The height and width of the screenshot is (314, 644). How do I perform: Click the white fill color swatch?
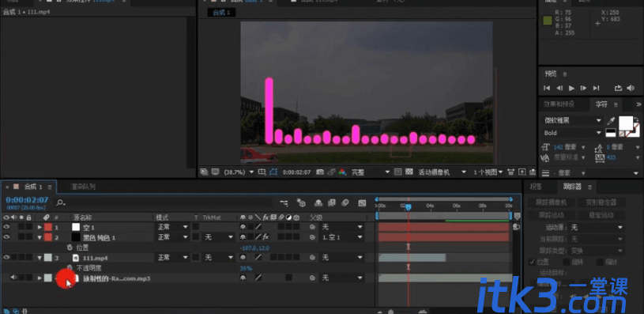point(626,123)
